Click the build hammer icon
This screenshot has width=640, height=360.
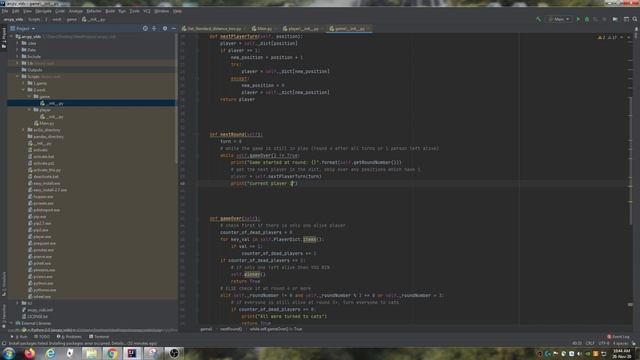pos(539,19)
